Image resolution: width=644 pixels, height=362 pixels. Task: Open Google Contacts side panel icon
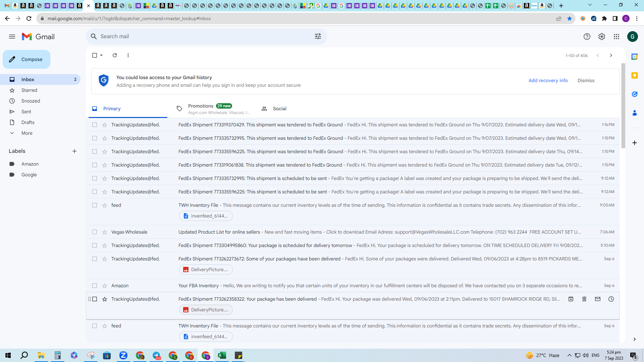635,113
